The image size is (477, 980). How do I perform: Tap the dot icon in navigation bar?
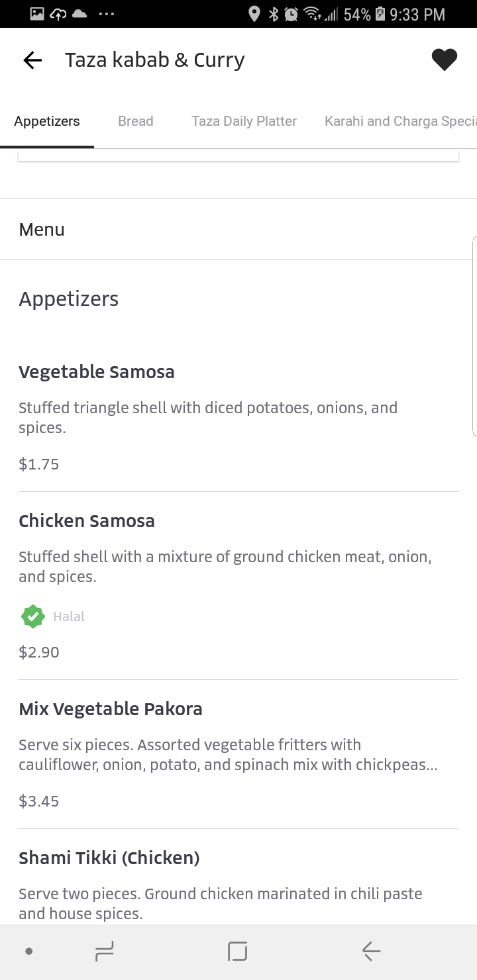(28, 952)
